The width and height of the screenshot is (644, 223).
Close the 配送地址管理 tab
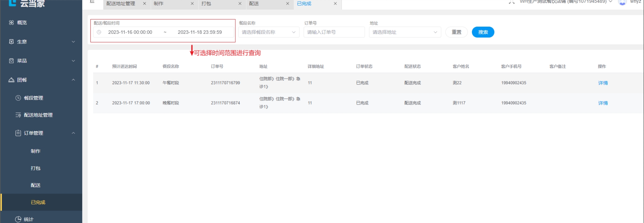pyautogui.click(x=144, y=3)
